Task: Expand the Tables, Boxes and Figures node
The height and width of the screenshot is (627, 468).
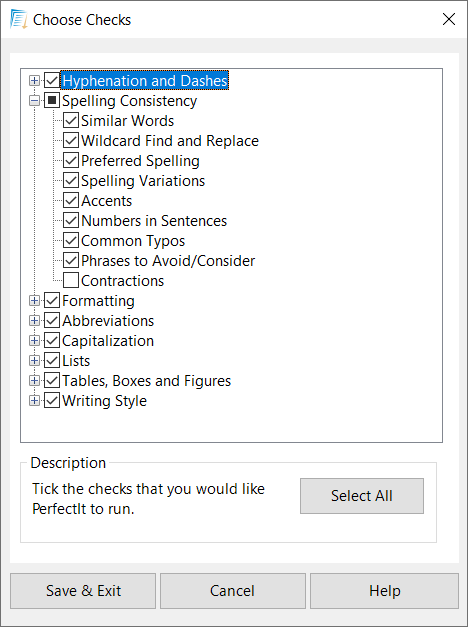Action: coord(34,381)
